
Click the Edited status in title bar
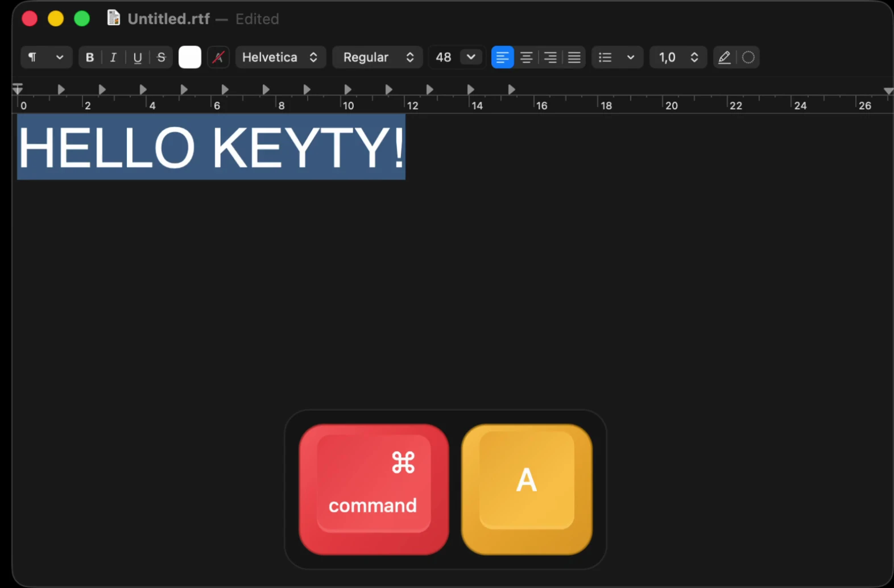click(x=257, y=19)
